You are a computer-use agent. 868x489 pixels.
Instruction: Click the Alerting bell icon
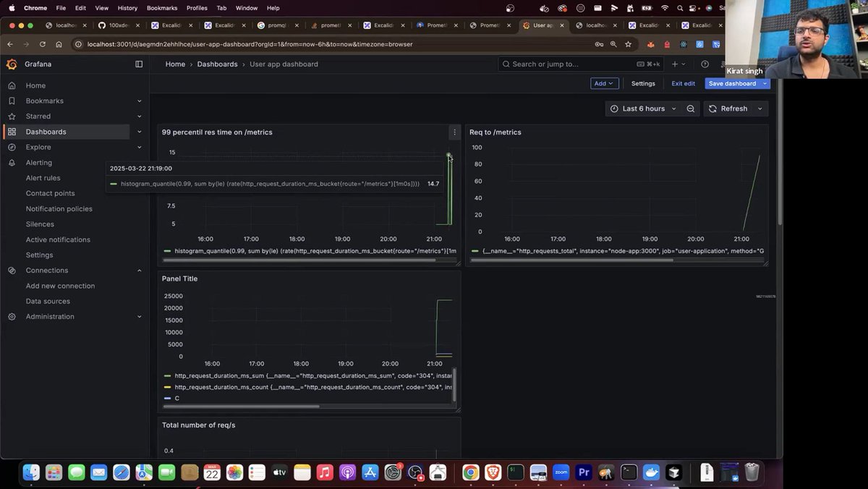click(x=12, y=163)
